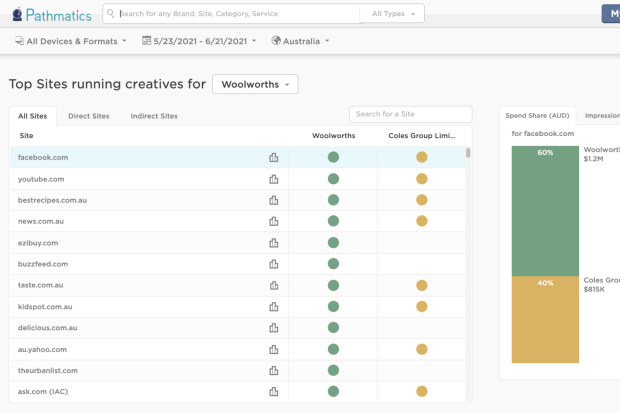Viewport: 620px width, 413px height.
Task: Click the calendar icon by date range
Action: tap(146, 40)
